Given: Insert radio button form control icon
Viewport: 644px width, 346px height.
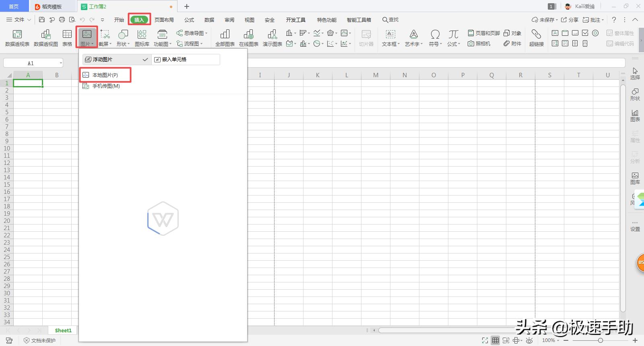Looking at the screenshot, I should [595, 33].
